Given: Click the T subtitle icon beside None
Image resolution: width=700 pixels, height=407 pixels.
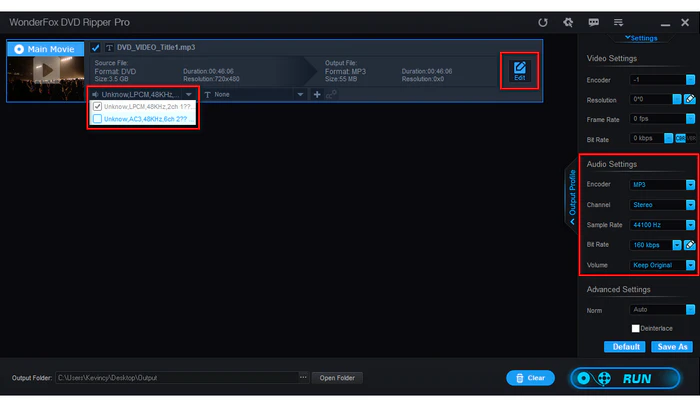Looking at the screenshot, I should click(207, 95).
